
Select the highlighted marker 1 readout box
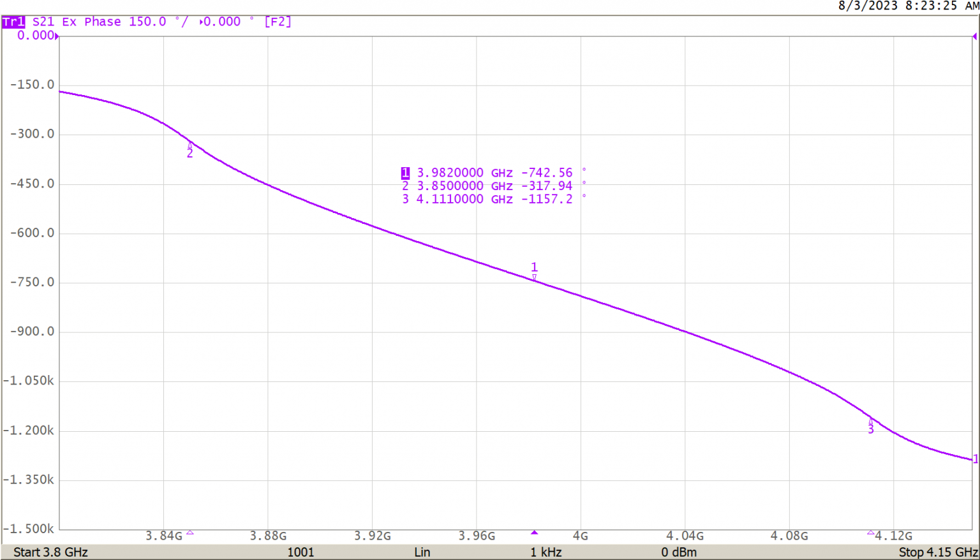405,173
